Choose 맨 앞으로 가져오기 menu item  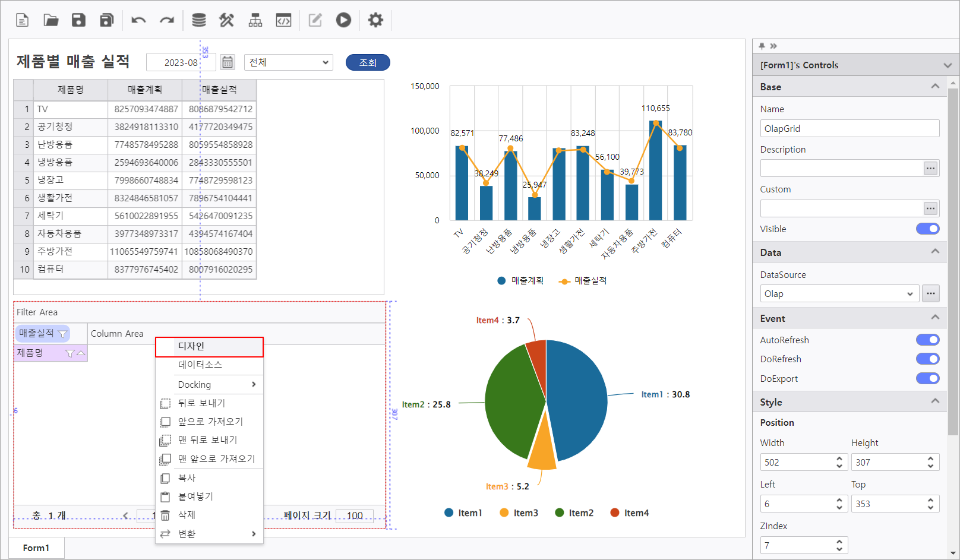tap(209, 459)
